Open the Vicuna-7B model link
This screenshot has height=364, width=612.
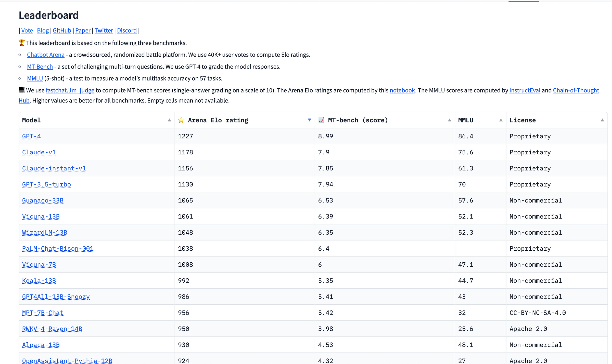click(x=39, y=265)
